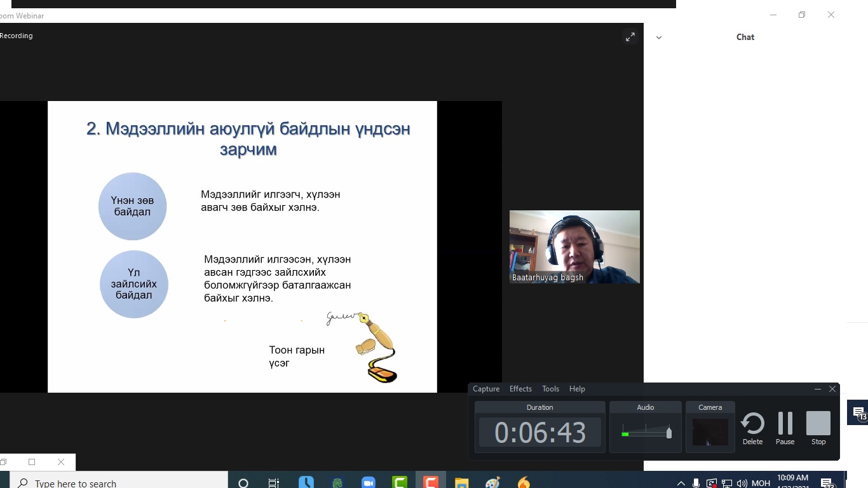Click the volume icon in system tray
The height and width of the screenshot is (488, 868).
point(742,484)
